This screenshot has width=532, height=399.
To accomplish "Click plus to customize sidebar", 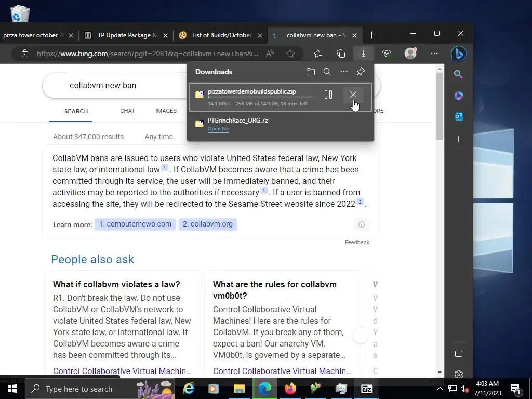I will pyautogui.click(x=458, y=139).
